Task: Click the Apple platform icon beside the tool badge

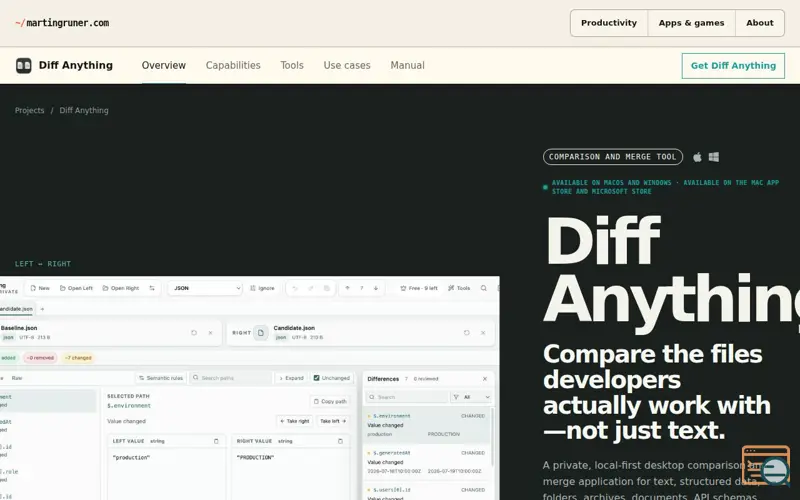Action: pyautogui.click(x=697, y=157)
